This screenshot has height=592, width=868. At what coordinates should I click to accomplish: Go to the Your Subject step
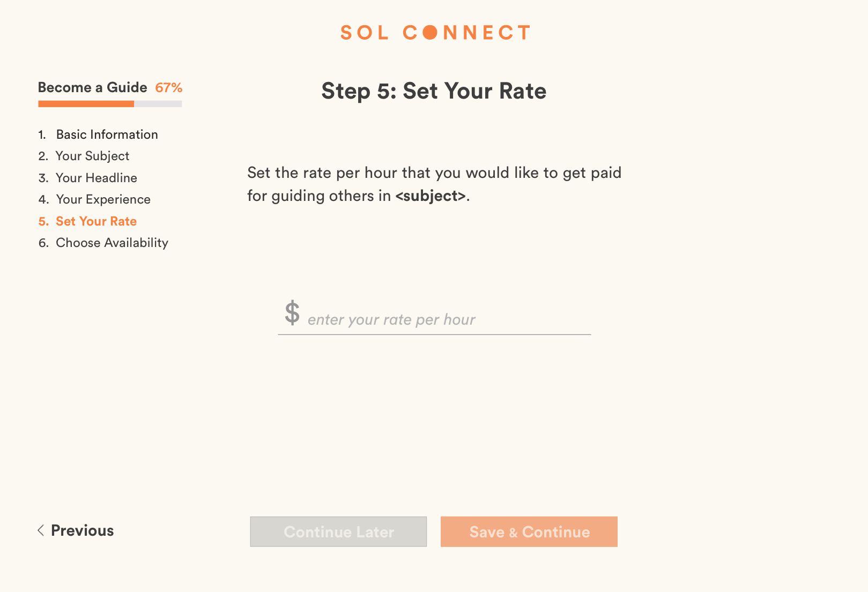click(92, 156)
